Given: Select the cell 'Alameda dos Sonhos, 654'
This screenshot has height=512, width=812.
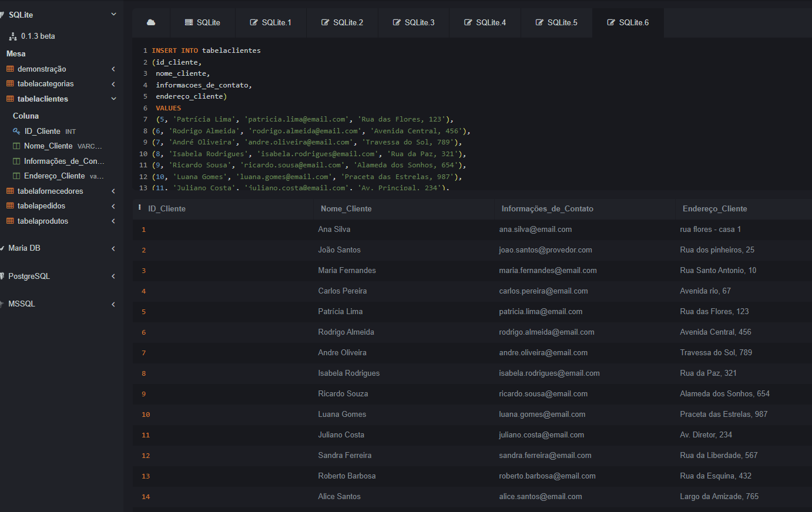Looking at the screenshot, I should click(724, 393).
